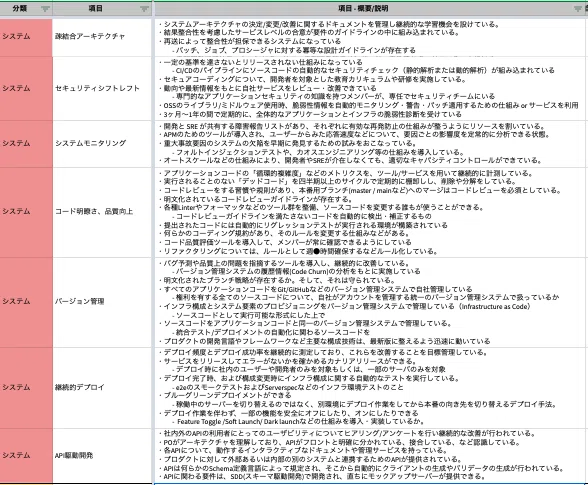This screenshot has width=588, height=485.
Task: Select the 継続的デプロイ cell
Action: (x=102, y=387)
